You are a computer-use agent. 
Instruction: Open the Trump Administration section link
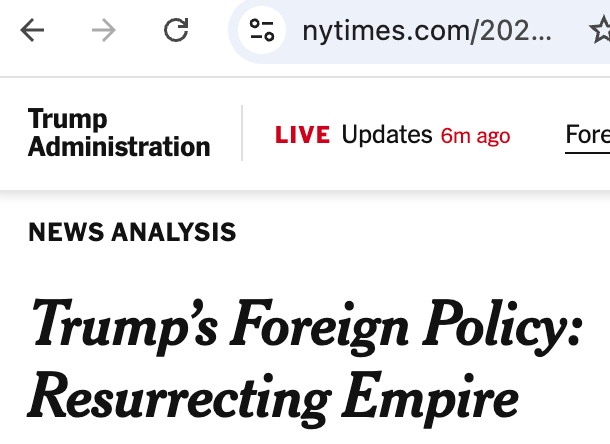coord(119,133)
